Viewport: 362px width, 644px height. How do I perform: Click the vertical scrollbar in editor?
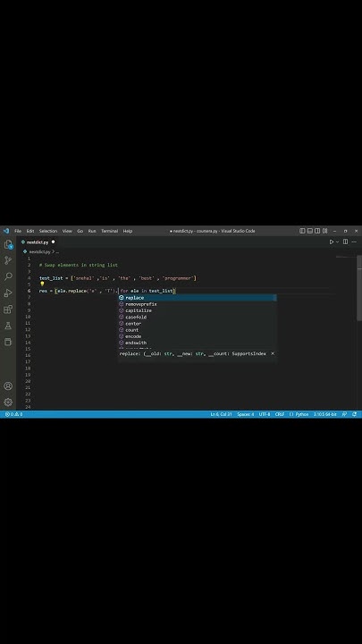tap(359, 287)
